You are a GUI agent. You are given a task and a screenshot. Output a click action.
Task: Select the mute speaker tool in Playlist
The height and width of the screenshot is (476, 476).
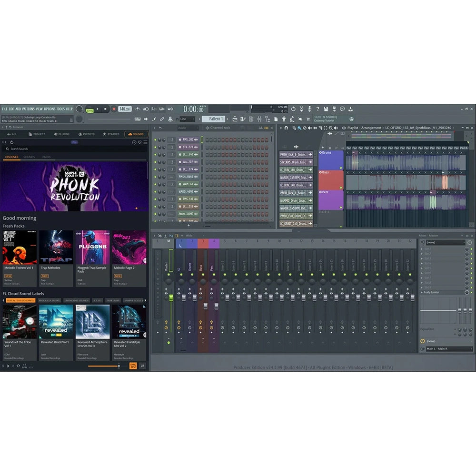[310, 128]
